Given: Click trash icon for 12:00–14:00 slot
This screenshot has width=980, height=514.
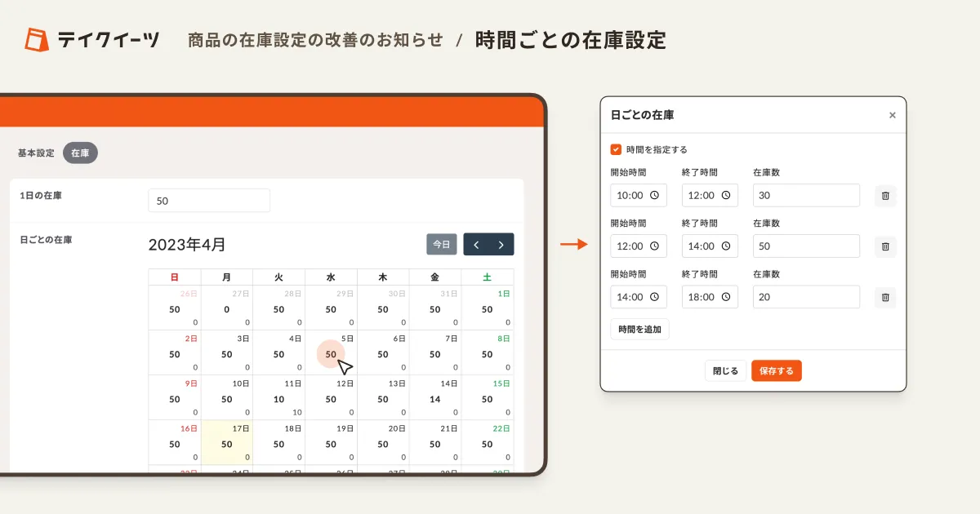Looking at the screenshot, I should (x=885, y=246).
